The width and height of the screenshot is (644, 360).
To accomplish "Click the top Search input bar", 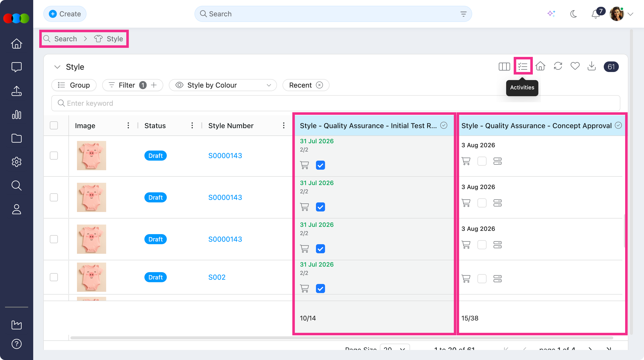I will [333, 14].
